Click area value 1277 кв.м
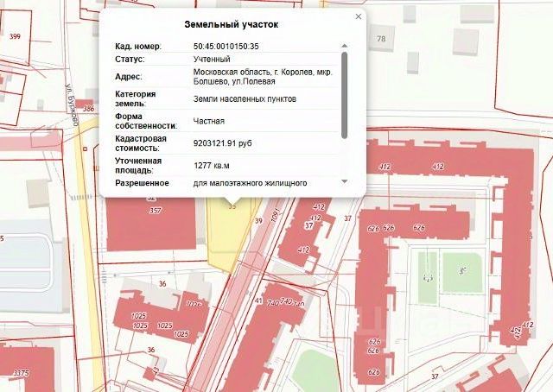 [212, 166]
